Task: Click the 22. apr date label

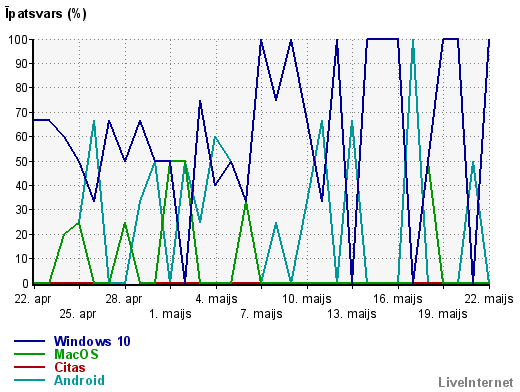Action: pyautogui.click(x=33, y=299)
